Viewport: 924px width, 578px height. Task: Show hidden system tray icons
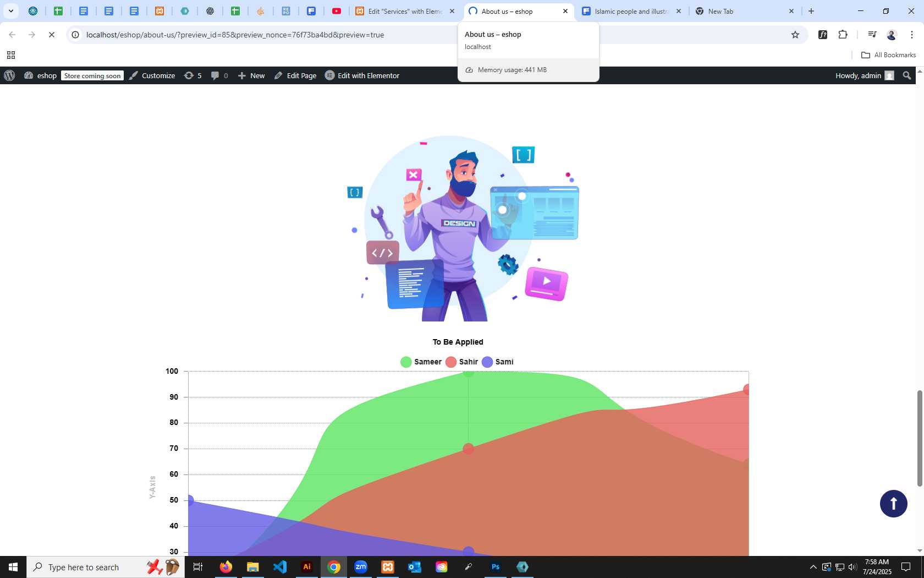click(x=813, y=567)
